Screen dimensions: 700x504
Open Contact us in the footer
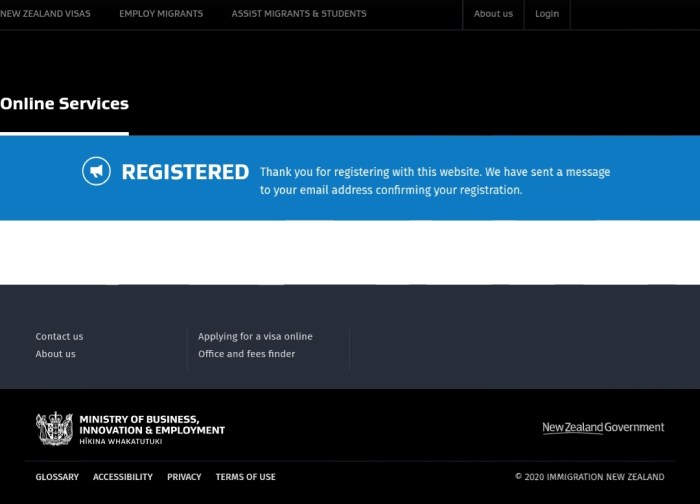point(59,337)
